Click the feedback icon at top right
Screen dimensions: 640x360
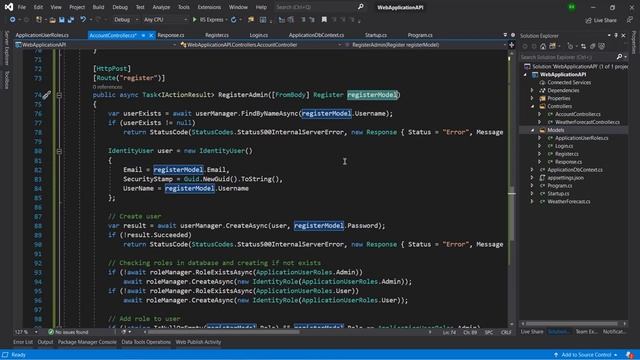tap(630, 20)
